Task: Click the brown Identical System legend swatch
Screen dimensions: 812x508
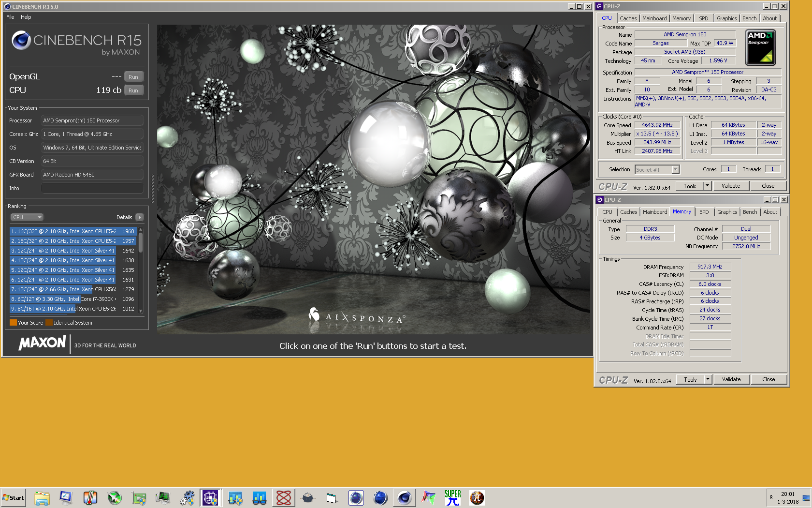Action: point(49,323)
